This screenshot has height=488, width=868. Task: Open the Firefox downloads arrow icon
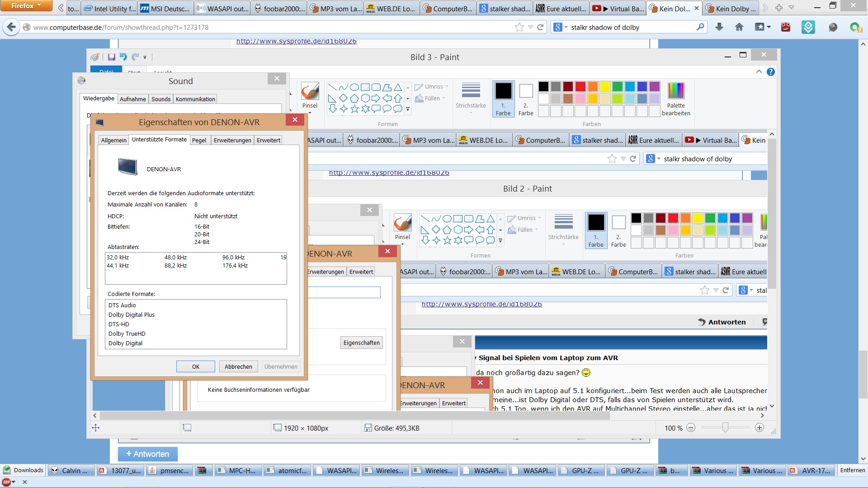[x=719, y=27]
